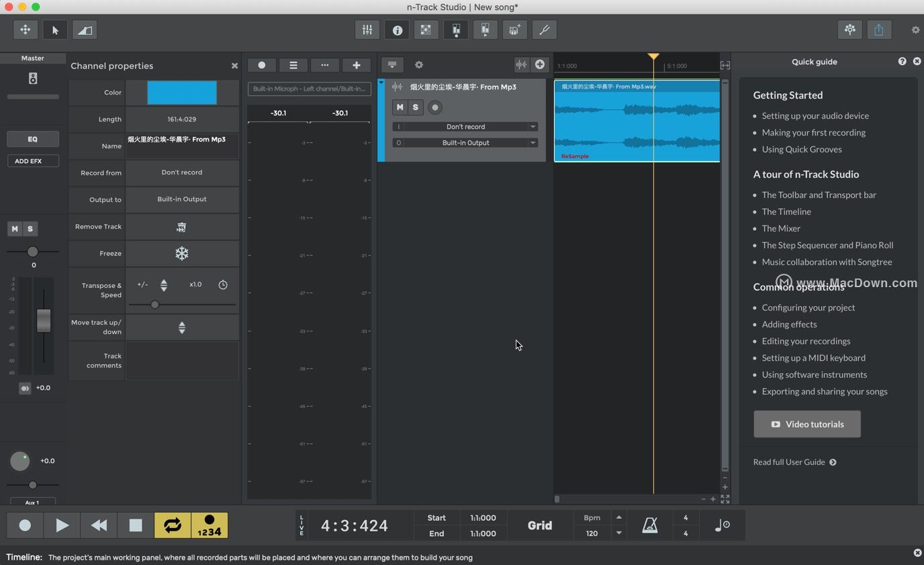Viewport: 924px width, 565px height.
Task: Open the track's Built-in Output dropdown
Action: [x=465, y=143]
